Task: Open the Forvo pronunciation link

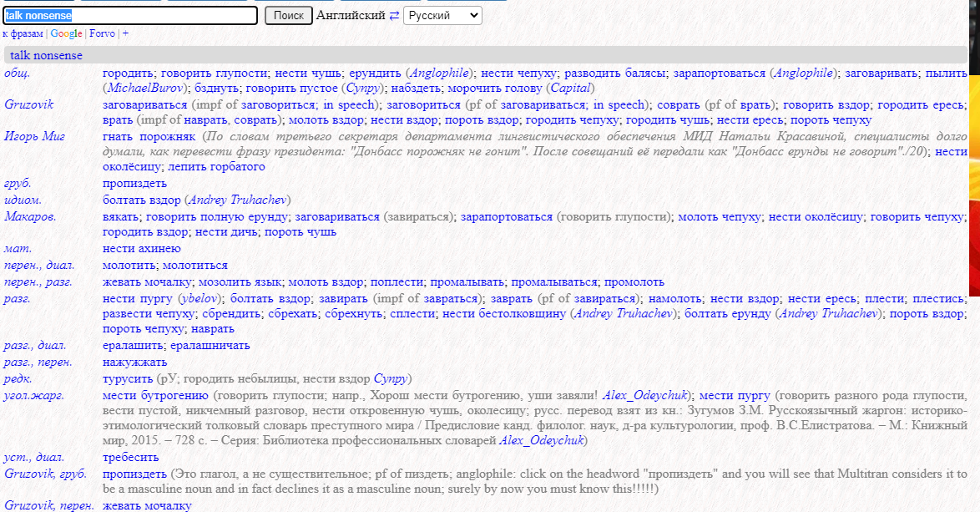Action: [101, 33]
